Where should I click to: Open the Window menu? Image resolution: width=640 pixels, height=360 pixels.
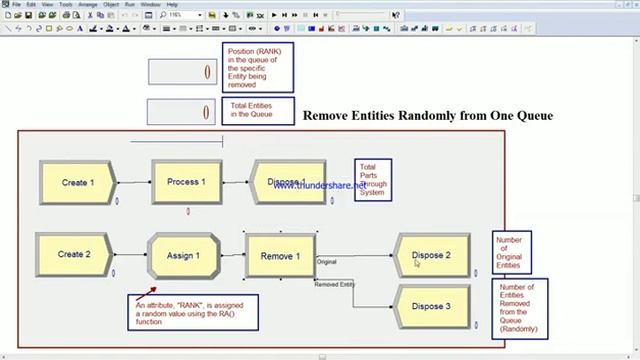pos(151,4)
